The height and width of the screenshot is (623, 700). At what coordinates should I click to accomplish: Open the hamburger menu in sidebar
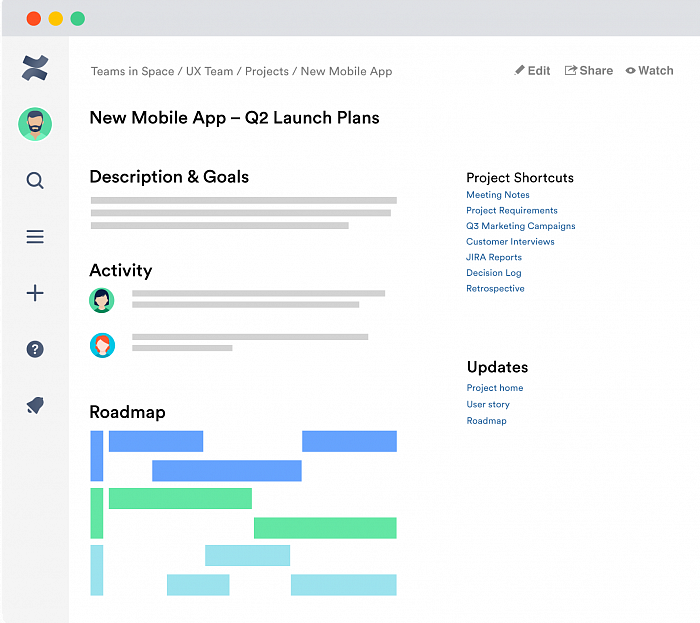click(x=35, y=237)
